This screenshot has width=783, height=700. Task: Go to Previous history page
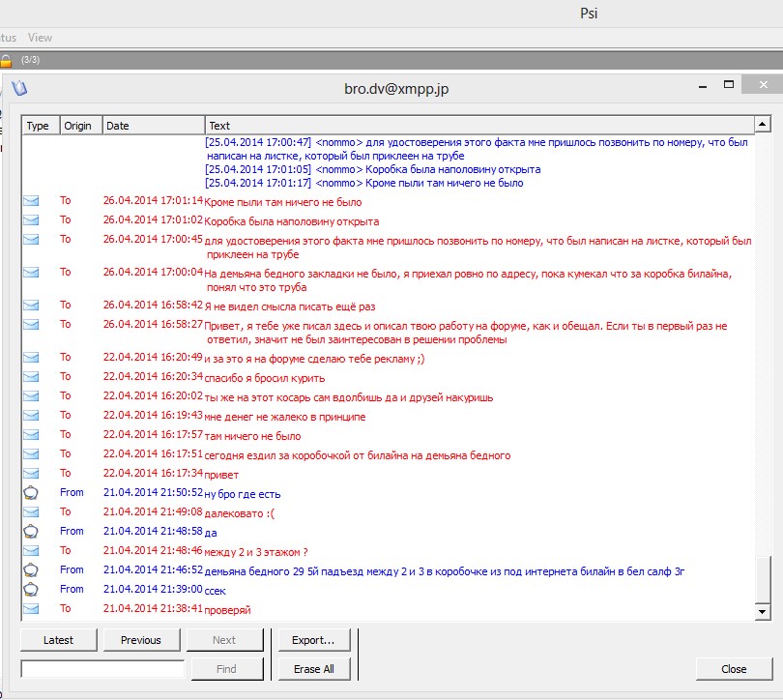141,640
